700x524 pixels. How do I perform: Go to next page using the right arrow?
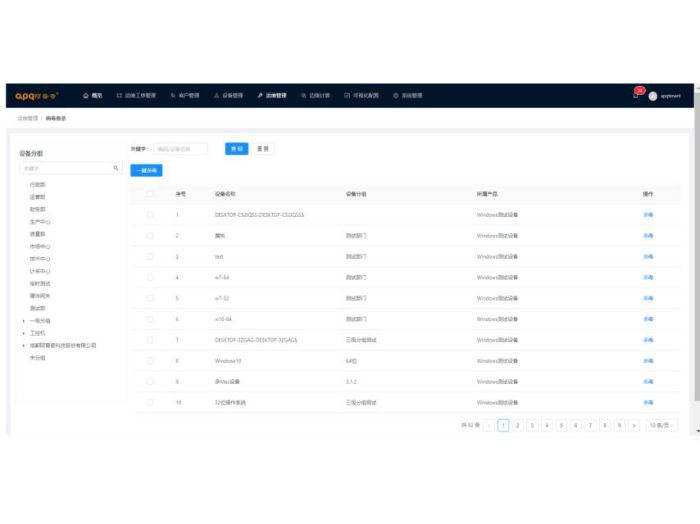[x=635, y=425]
